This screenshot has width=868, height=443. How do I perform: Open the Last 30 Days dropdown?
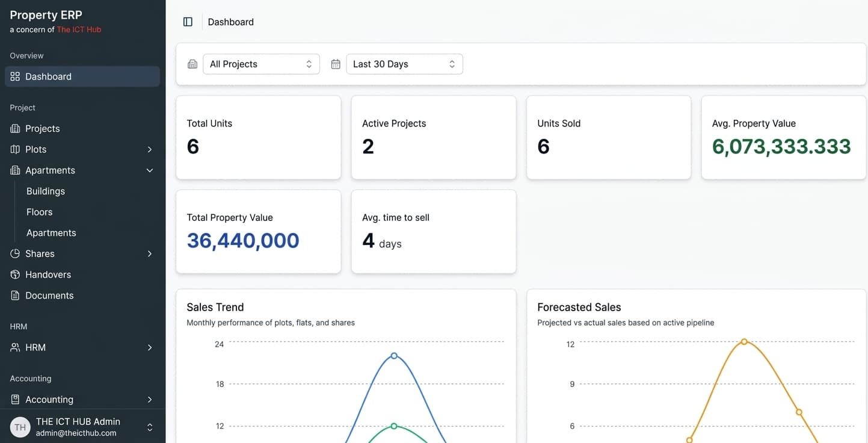(404, 64)
